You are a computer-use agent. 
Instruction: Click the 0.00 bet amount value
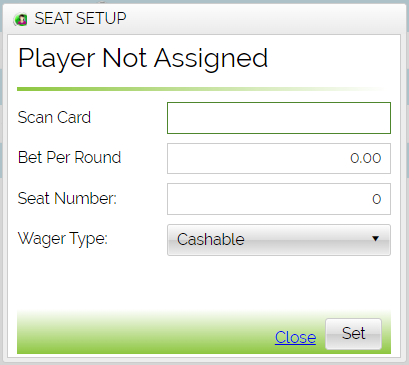pos(365,158)
